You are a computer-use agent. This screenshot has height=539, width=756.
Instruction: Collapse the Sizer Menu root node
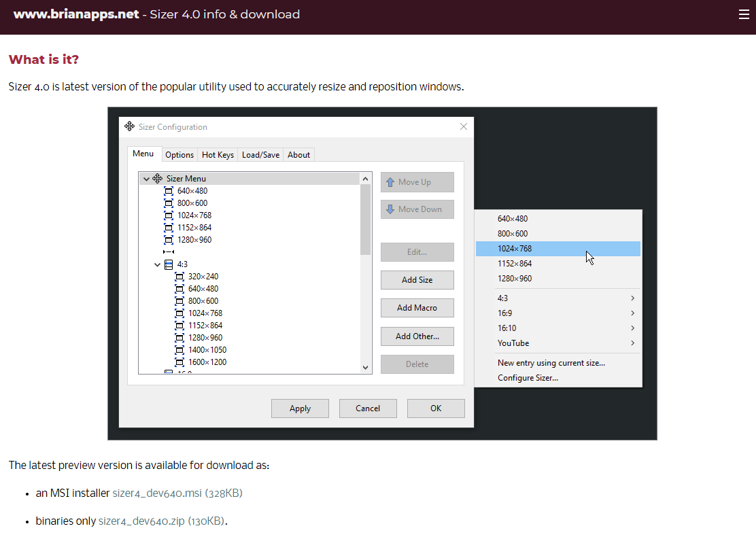[146, 179]
